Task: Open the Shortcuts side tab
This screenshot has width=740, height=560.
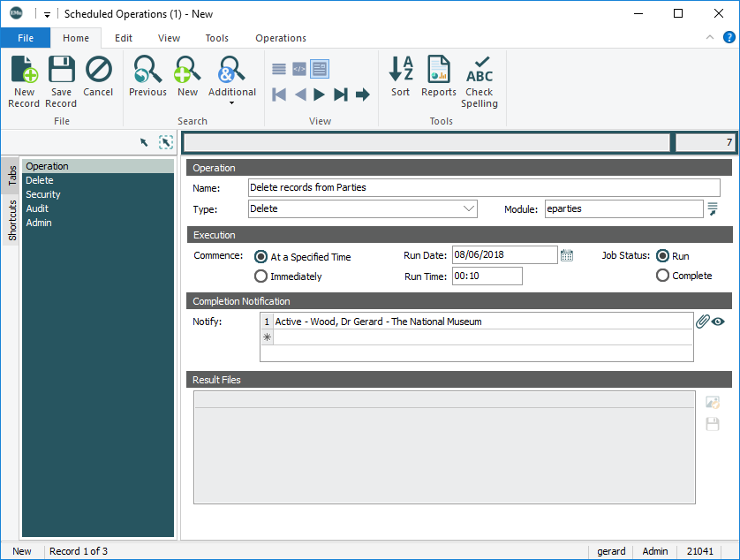Action: [12, 220]
